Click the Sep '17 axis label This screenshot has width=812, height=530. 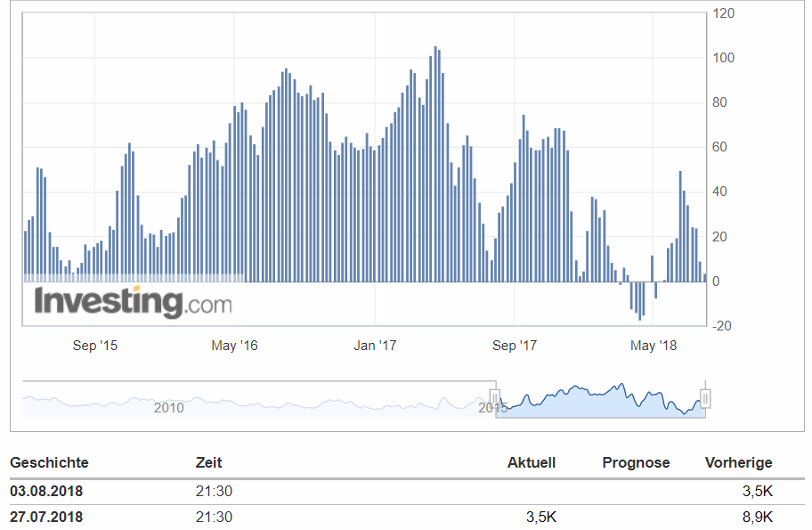pyautogui.click(x=515, y=346)
